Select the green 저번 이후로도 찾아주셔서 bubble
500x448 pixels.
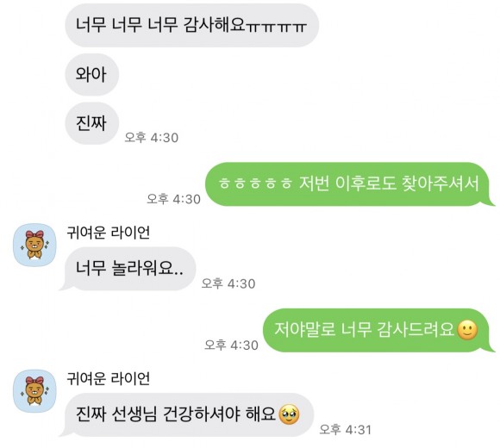point(350,184)
